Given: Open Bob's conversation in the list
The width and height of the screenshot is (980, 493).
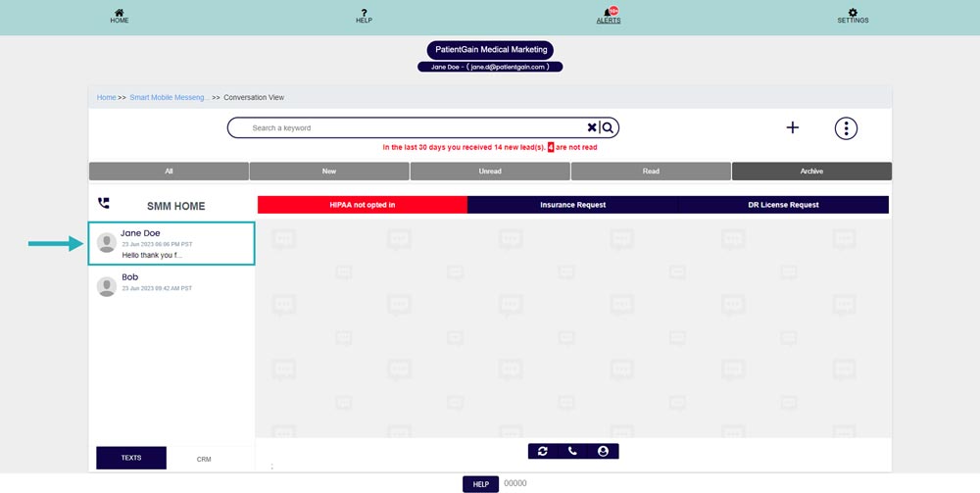Looking at the screenshot, I should (171, 283).
